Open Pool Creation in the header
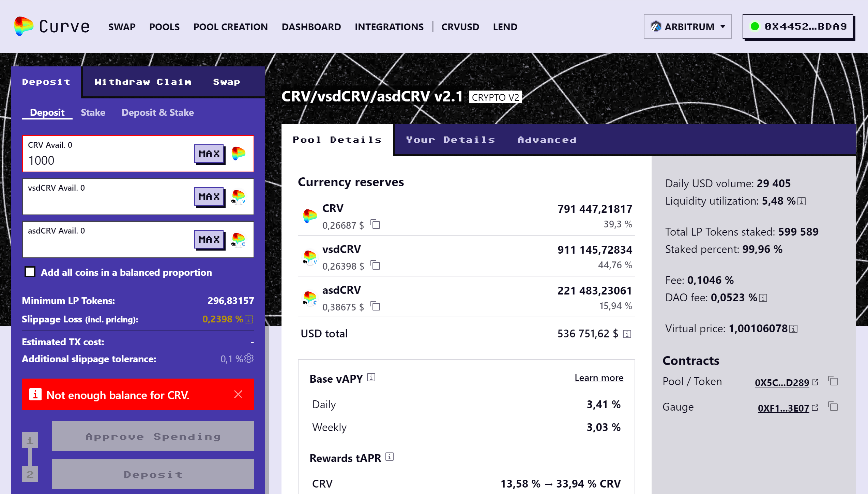The image size is (868, 494). pos(230,27)
